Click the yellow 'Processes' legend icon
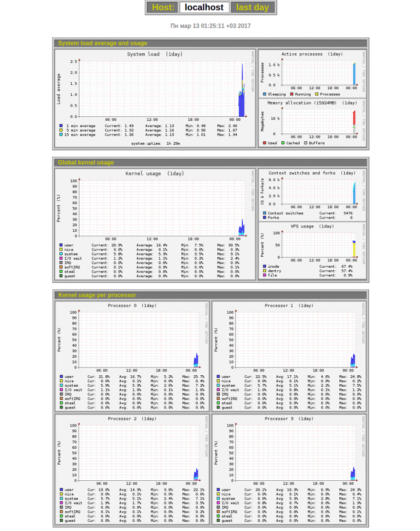Screen dimensions: 420x531 [x=316, y=94]
